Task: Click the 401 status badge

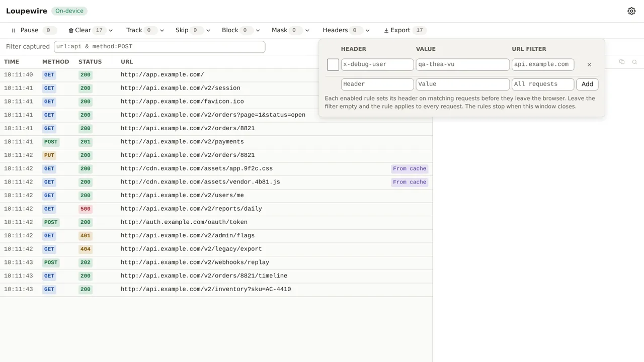Action: tap(86, 236)
